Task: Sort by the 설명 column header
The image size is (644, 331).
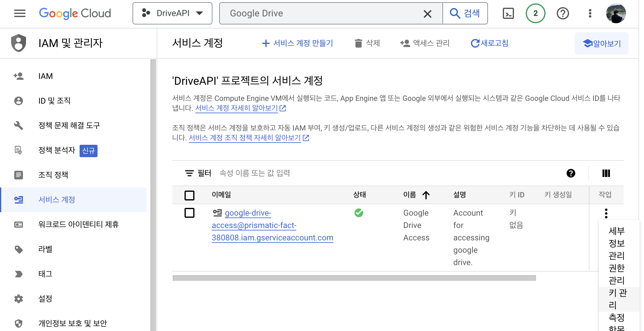Action: click(459, 195)
